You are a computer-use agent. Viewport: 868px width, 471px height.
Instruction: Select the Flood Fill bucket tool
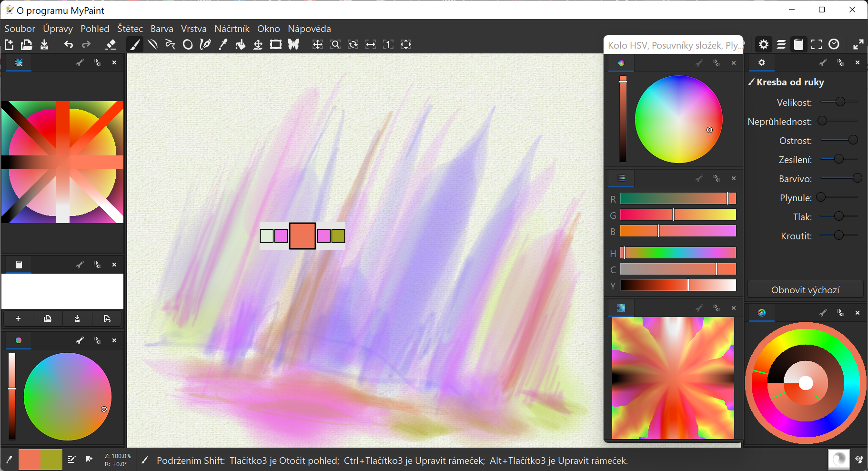tap(241, 45)
